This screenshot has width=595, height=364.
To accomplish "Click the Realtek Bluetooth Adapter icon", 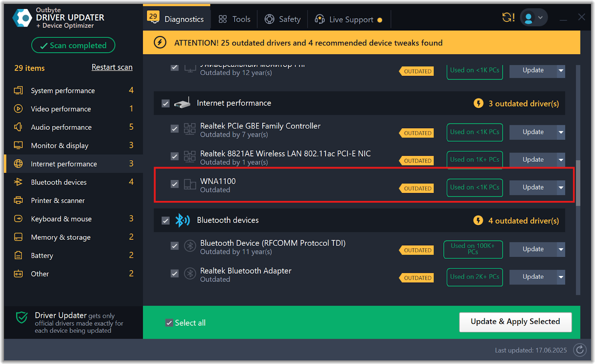I will tap(190, 273).
